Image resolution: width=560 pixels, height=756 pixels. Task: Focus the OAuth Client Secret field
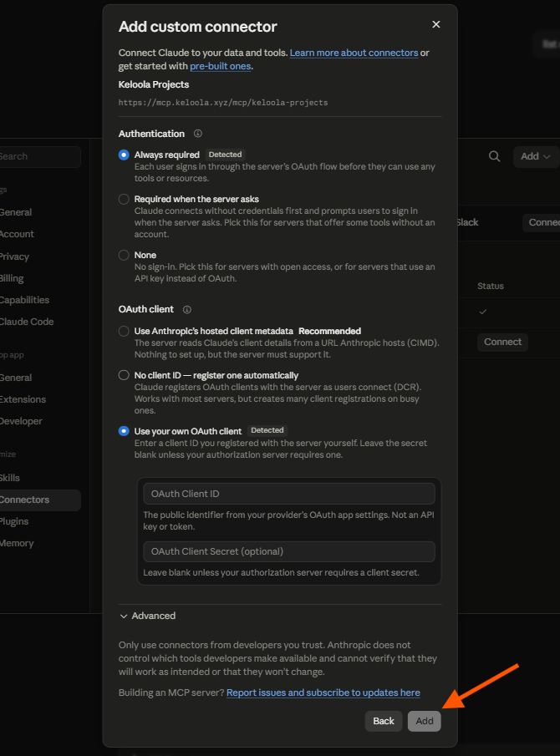click(289, 551)
